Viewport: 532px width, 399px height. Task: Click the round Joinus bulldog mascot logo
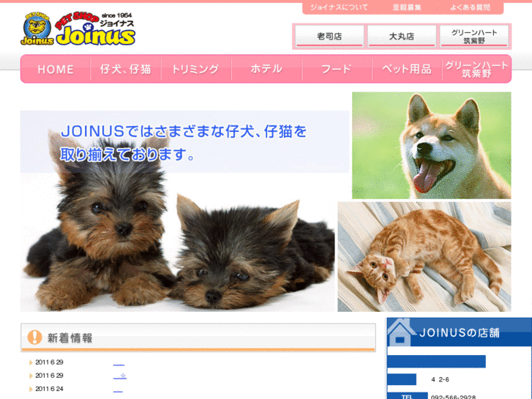coord(37,29)
